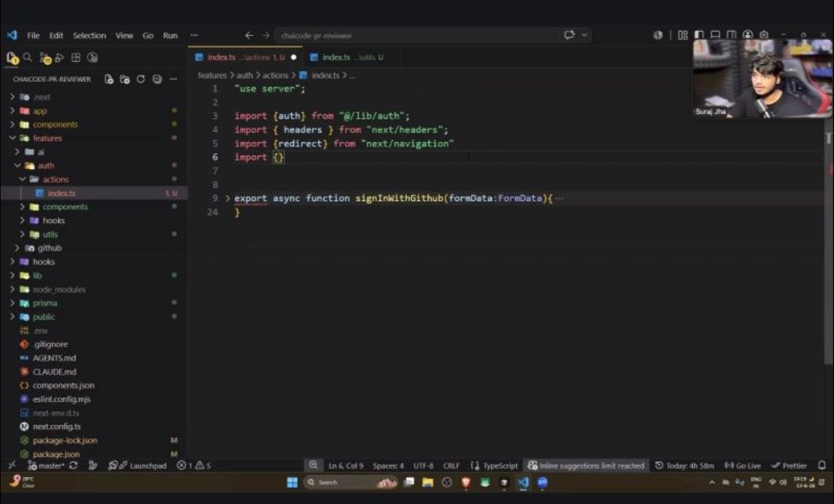This screenshot has width=834, height=504.
Task: Click Spaces: 4 indentation indicator
Action: pos(388,465)
